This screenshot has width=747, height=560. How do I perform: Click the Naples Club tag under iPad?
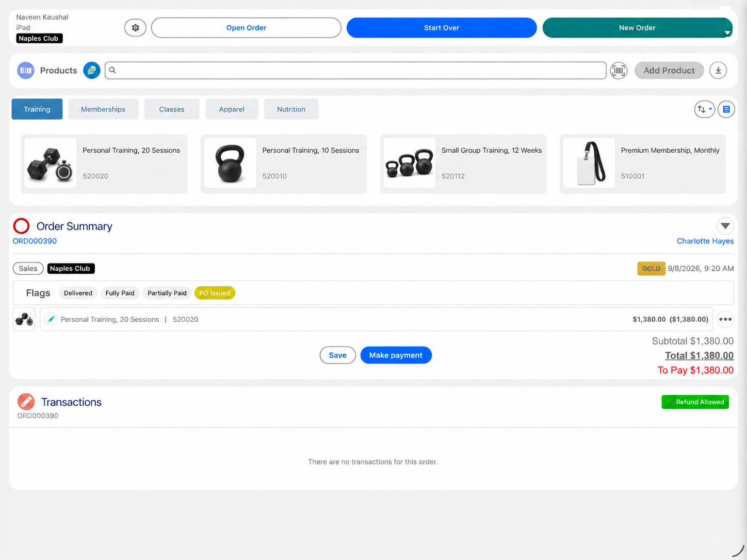click(x=39, y=39)
